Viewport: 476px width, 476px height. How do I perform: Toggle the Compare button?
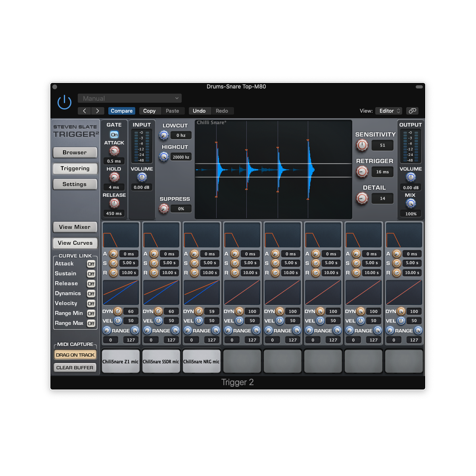(x=122, y=111)
